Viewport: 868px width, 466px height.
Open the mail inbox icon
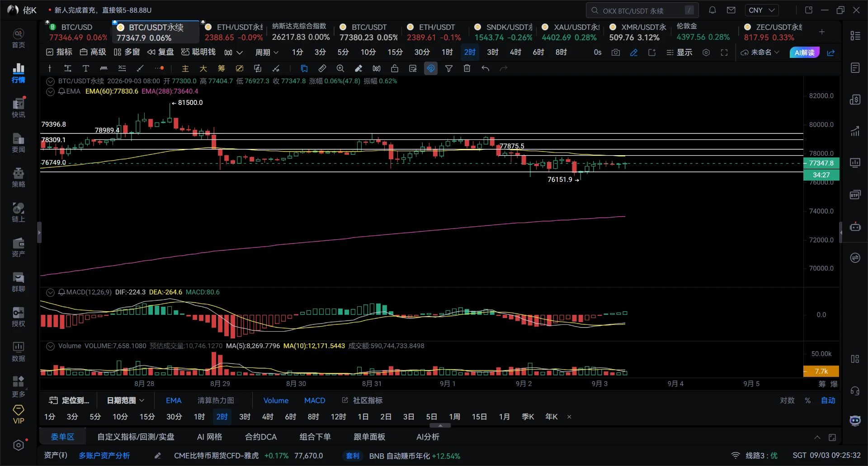tap(731, 10)
